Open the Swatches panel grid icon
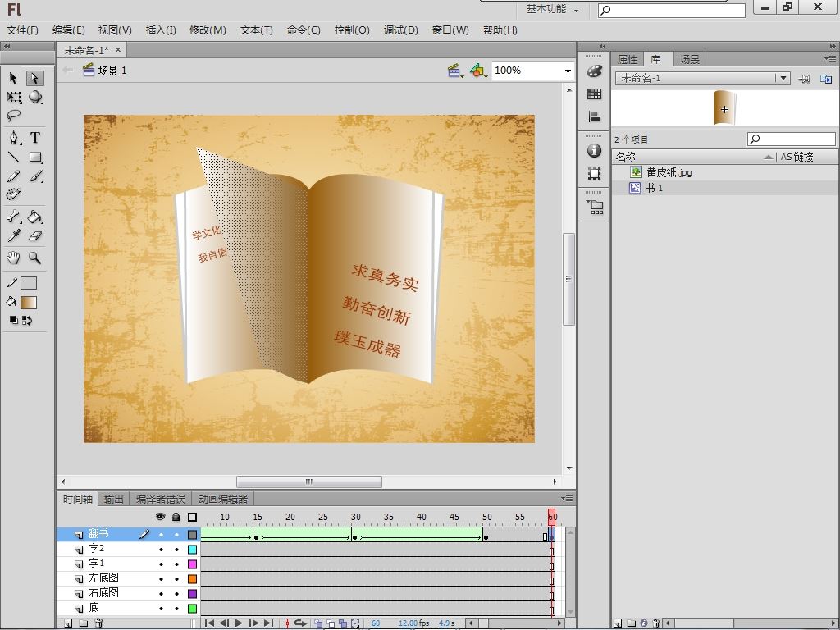 [x=595, y=94]
